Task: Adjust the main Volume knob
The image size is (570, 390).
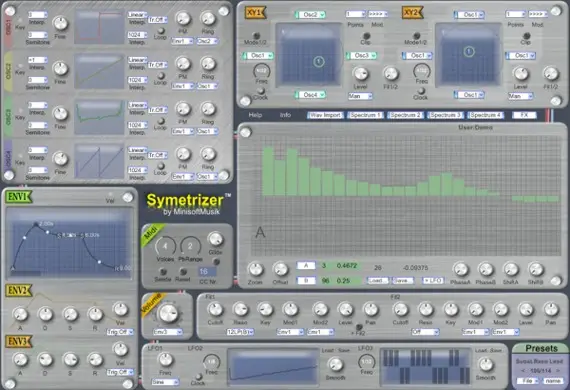Action: (168, 313)
